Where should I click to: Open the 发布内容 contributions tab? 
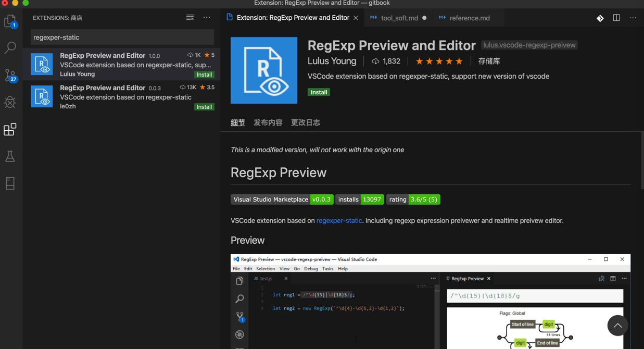[x=268, y=122]
